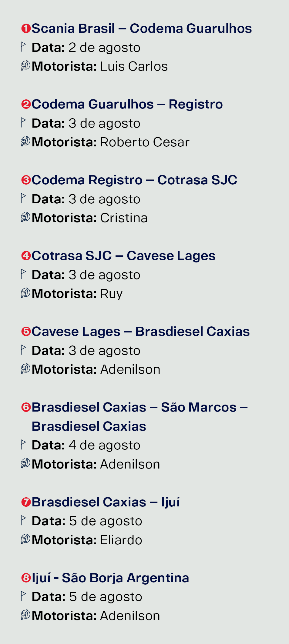Click the red number 4 bullet

point(26,256)
